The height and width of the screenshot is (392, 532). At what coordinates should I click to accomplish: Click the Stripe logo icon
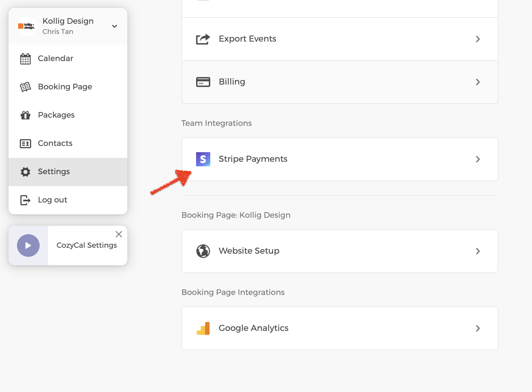pyautogui.click(x=203, y=159)
